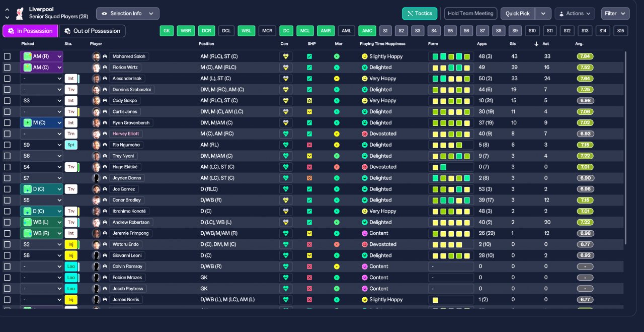This screenshot has width=644, height=332.
Task: Click Jeremie Frimpong's content happiness face icon
Action: (x=365, y=233)
